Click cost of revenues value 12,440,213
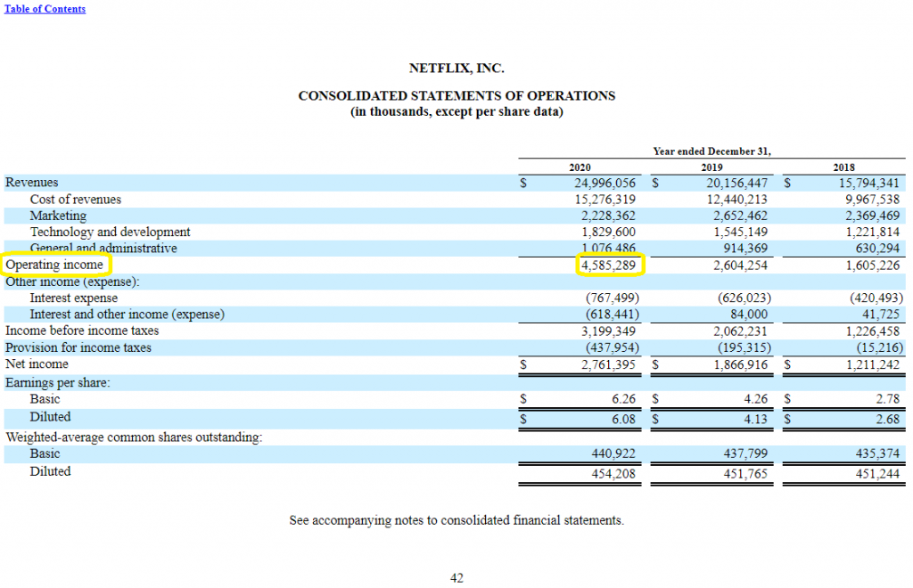This screenshot has height=588, width=913. click(737, 200)
